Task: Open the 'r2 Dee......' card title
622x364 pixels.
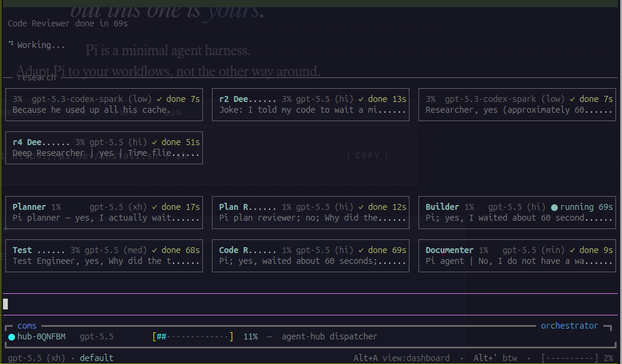Action: pos(247,98)
